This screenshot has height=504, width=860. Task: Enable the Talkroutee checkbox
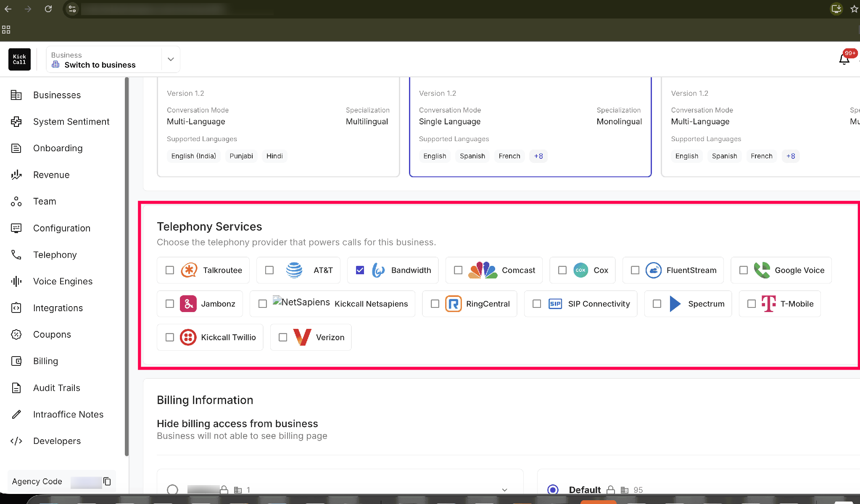170,270
